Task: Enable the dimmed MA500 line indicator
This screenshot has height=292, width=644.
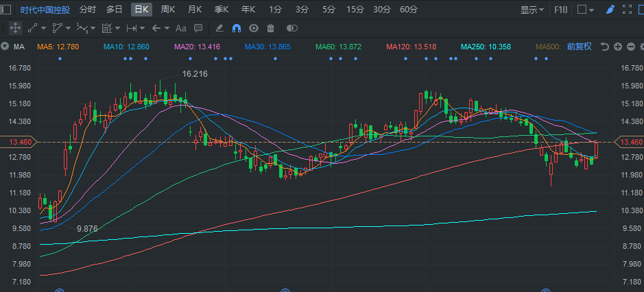Action: coord(549,47)
